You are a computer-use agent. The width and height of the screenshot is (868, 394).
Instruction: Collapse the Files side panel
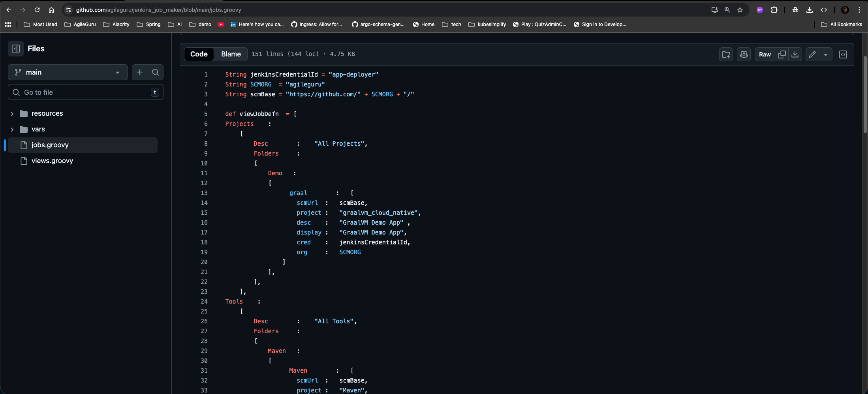point(16,49)
